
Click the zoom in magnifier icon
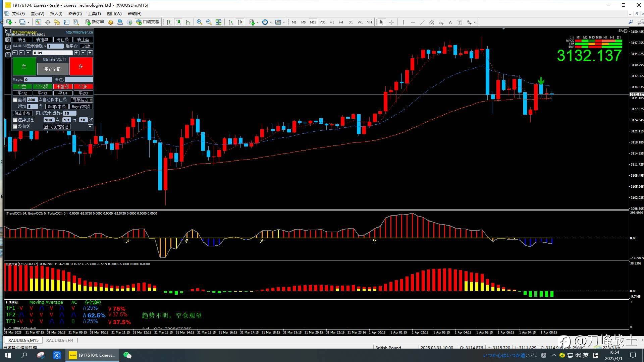[200, 22]
